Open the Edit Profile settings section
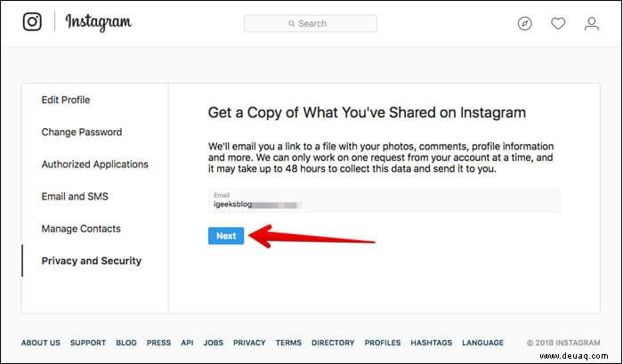Screen dimensions: 623x364 (66, 100)
